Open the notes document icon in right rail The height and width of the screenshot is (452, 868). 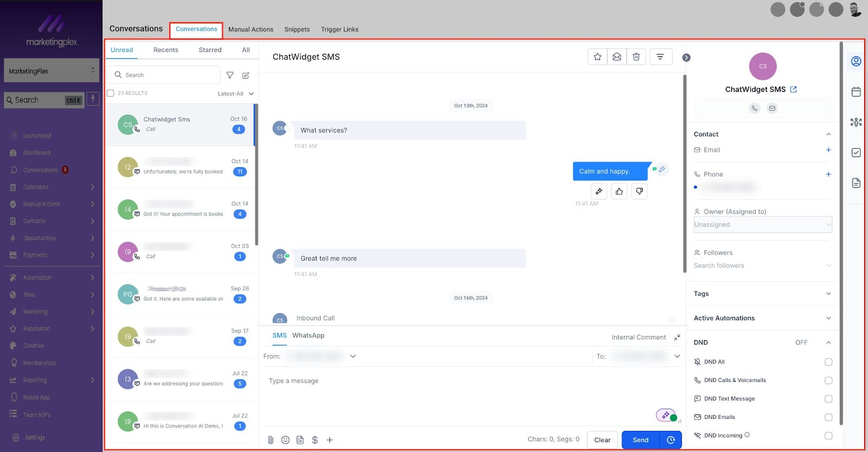tap(856, 183)
